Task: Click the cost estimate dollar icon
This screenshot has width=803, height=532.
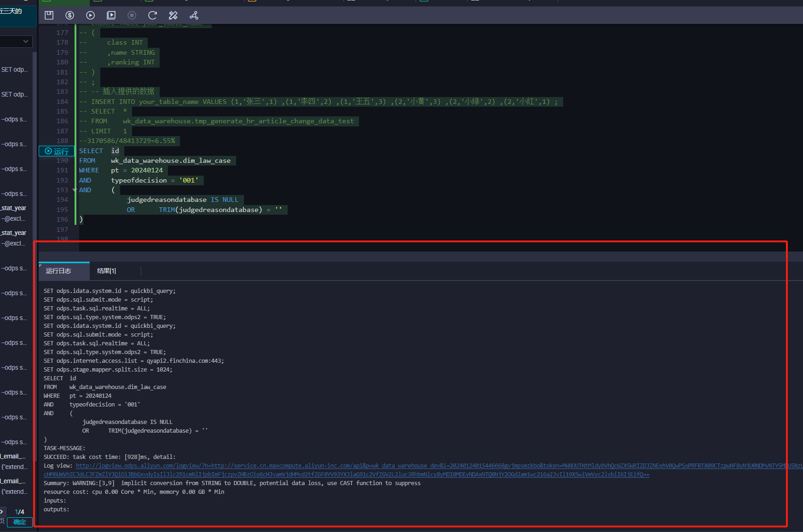Action: (x=69, y=15)
